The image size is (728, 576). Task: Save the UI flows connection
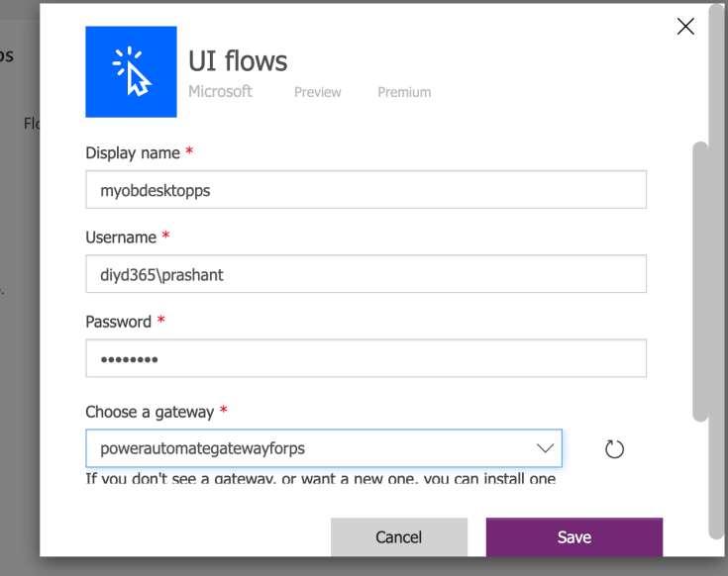point(574,537)
